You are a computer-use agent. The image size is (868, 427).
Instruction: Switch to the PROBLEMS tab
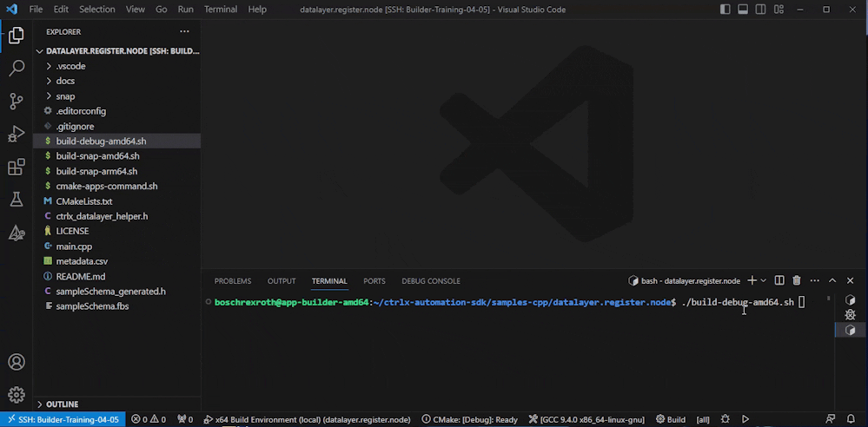233,281
